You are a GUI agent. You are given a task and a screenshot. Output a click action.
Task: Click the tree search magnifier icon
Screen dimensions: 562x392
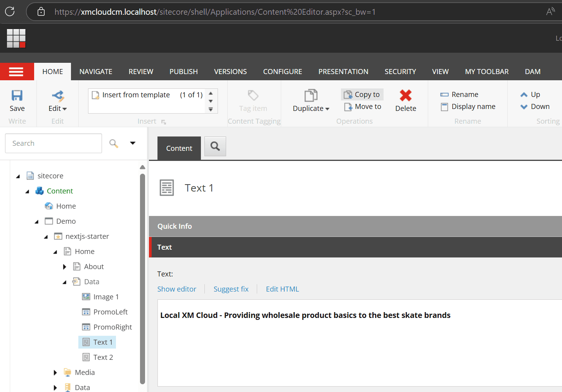(x=113, y=143)
